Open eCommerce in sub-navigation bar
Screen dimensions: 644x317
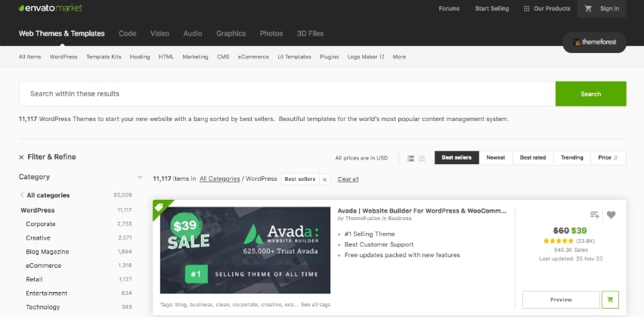pyautogui.click(x=253, y=57)
